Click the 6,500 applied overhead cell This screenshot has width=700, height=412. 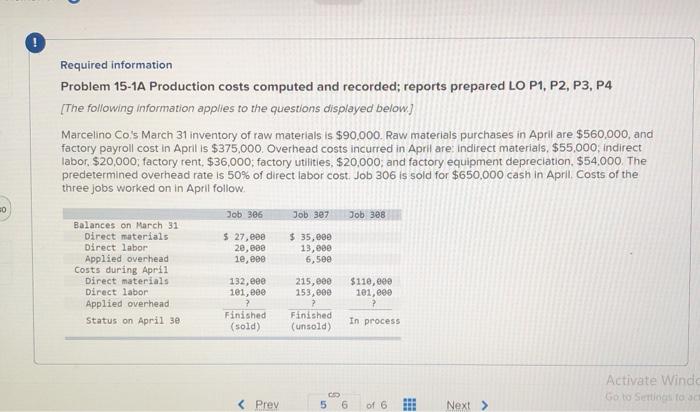pyautogui.click(x=319, y=259)
